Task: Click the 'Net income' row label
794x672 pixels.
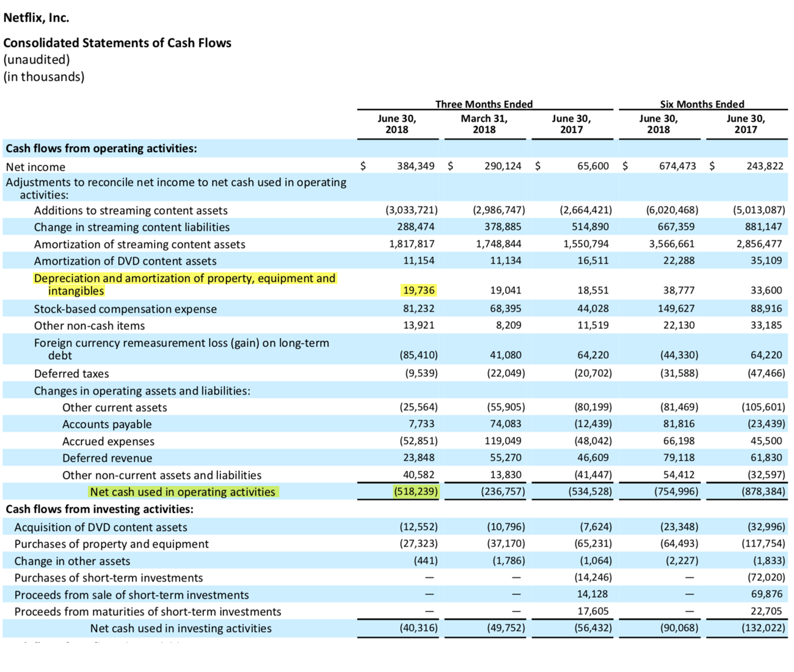Action: [x=35, y=167]
